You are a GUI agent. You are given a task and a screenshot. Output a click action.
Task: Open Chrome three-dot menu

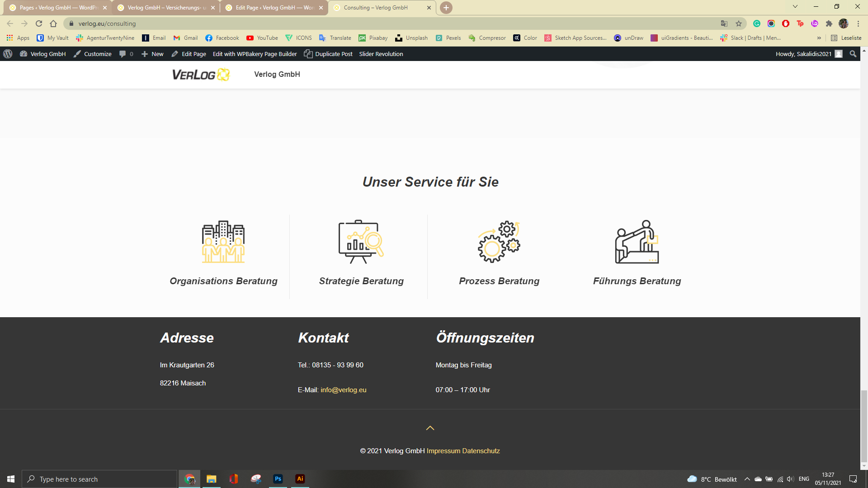858,23
